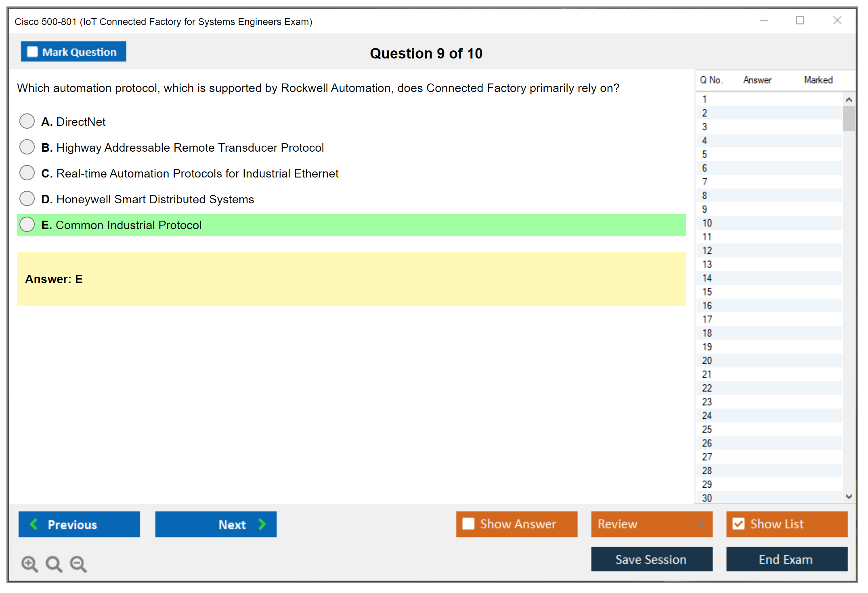
Task: Click the reset zoom magnifier icon
Action: (54, 564)
